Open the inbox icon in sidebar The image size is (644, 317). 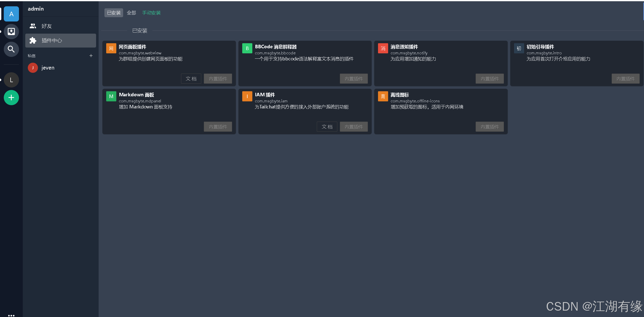pyautogui.click(x=11, y=32)
